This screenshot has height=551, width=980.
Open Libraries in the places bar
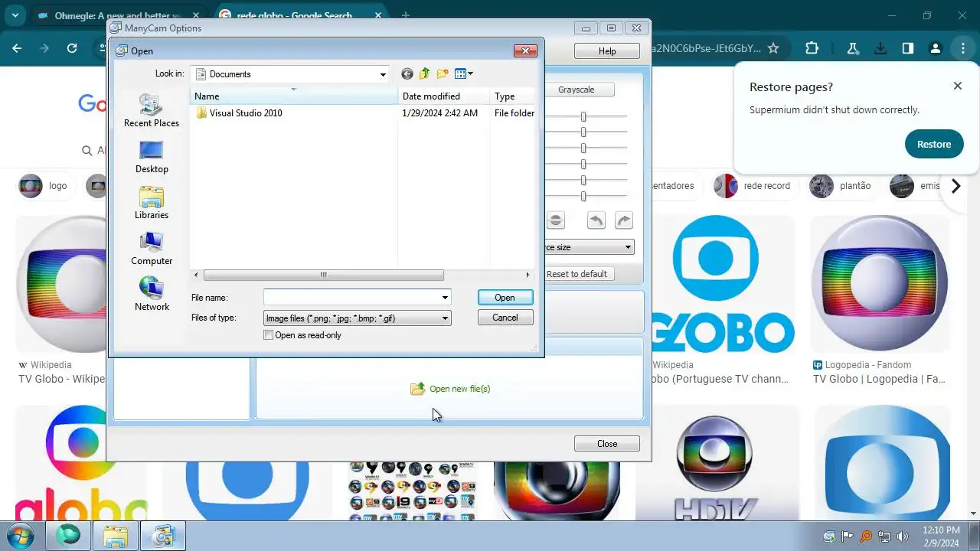[152, 203]
